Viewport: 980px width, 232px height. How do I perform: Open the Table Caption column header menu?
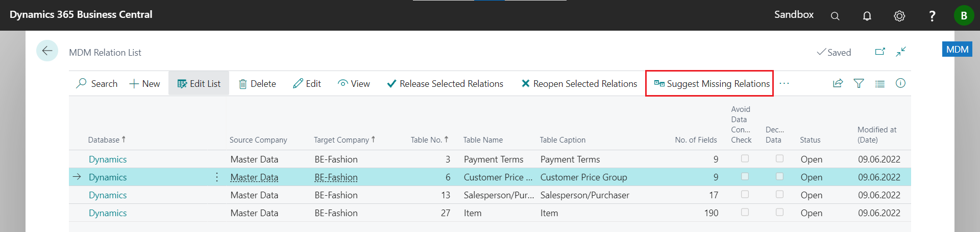562,140
